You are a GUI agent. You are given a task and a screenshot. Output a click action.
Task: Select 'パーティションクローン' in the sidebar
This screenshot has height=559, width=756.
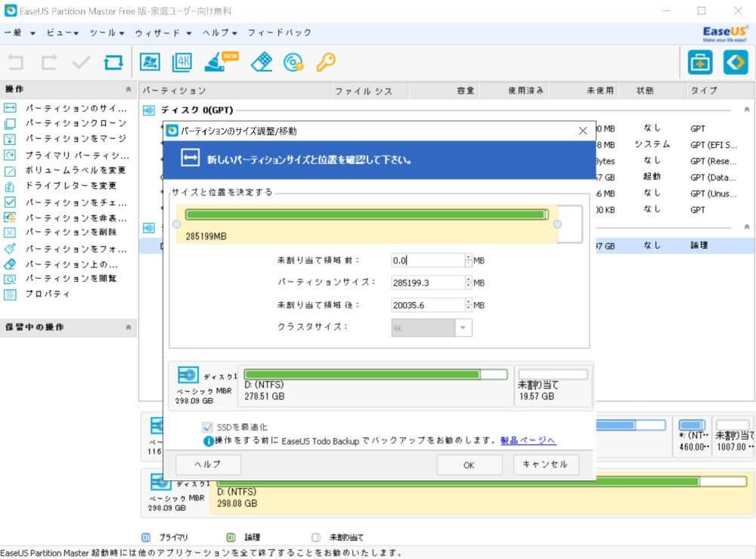[76, 123]
